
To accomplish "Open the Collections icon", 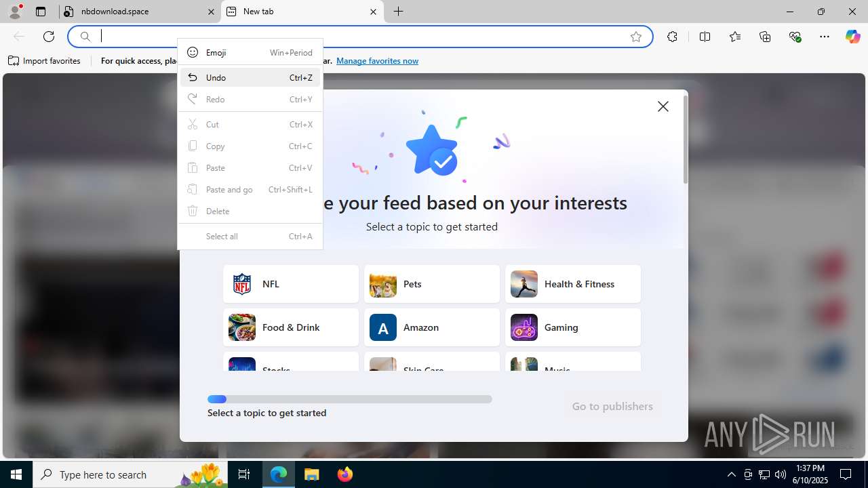I will (765, 37).
